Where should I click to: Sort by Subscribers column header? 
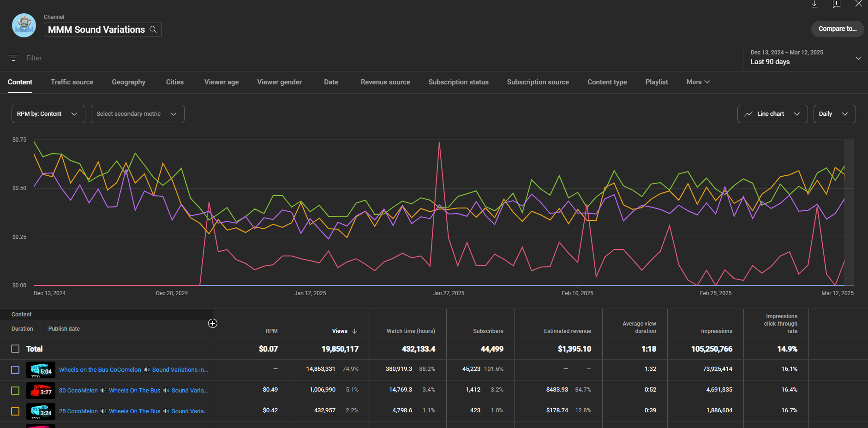pos(488,331)
